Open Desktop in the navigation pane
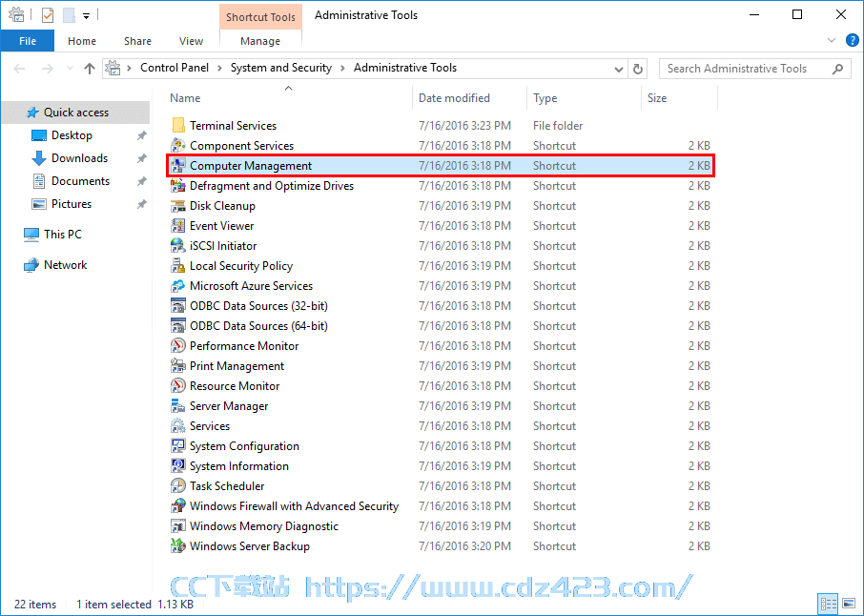 click(x=72, y=135)
